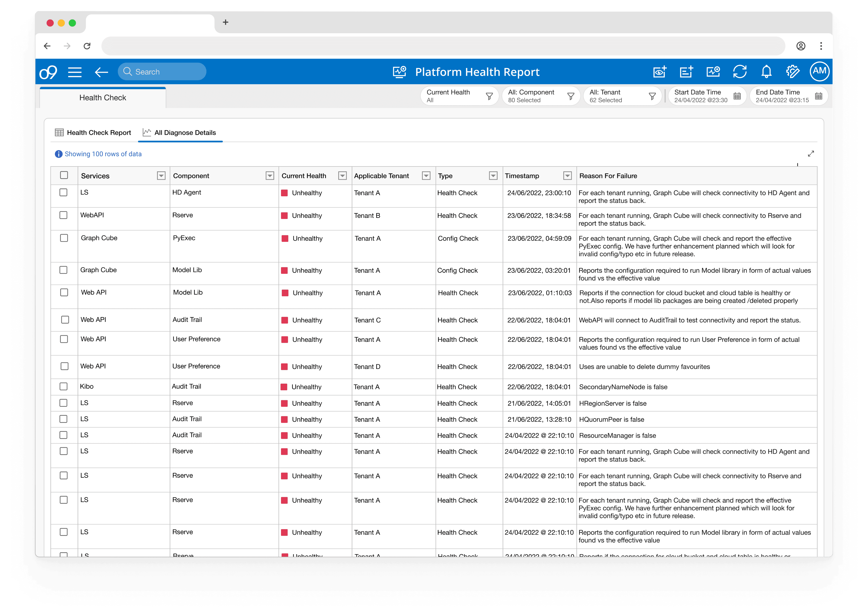Screen dimensions: 868x616
Task: Open the Services column dropdown
Action: [161, 176]
